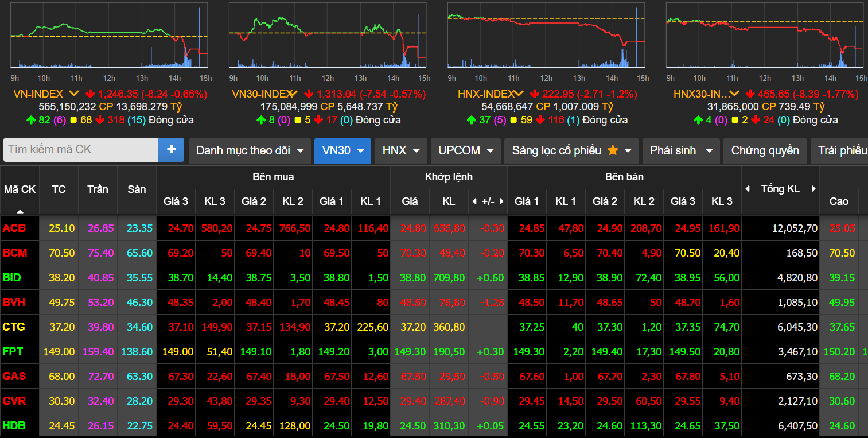Select the HDB stock symbol
This screenshot has height=438, width=868.
[x=14, y=426]
